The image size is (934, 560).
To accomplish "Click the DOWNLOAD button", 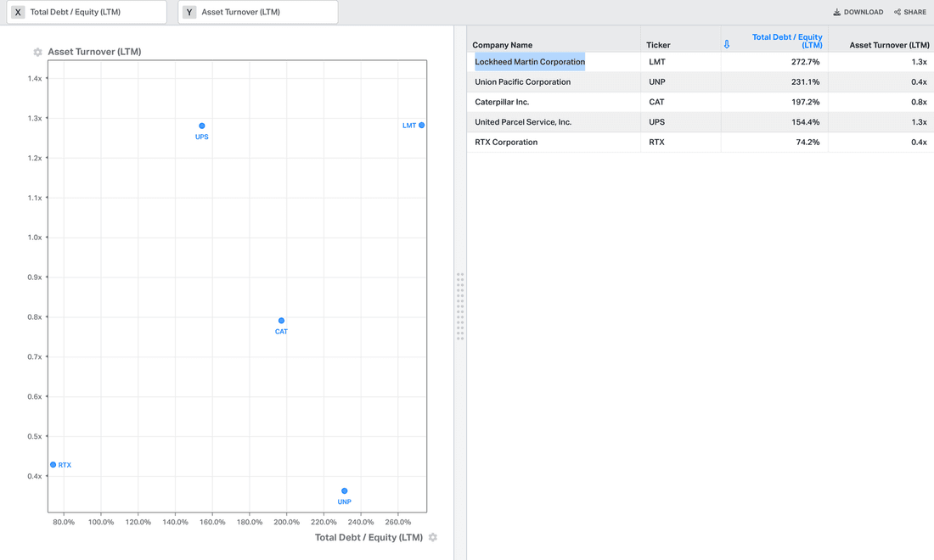I will pos(858,12).
